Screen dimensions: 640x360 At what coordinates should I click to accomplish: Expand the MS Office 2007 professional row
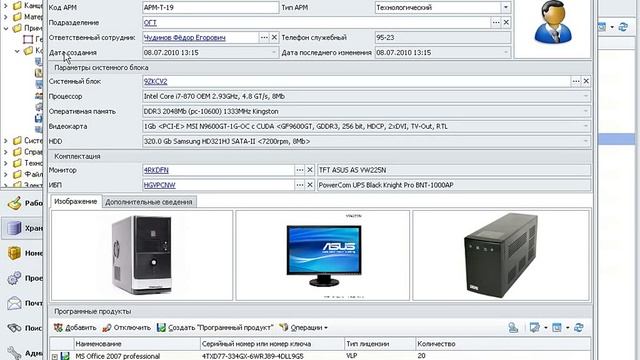point(55,356)
